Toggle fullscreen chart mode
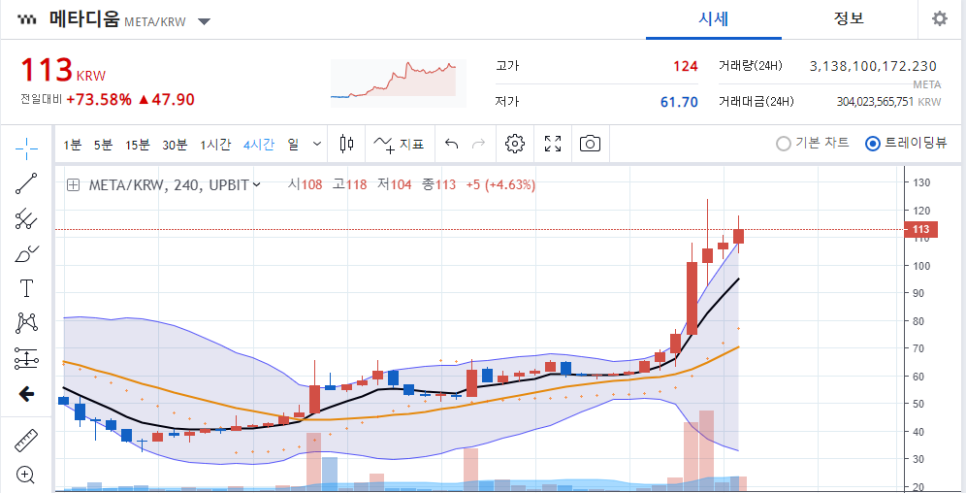966x493 pixels. 553,144
